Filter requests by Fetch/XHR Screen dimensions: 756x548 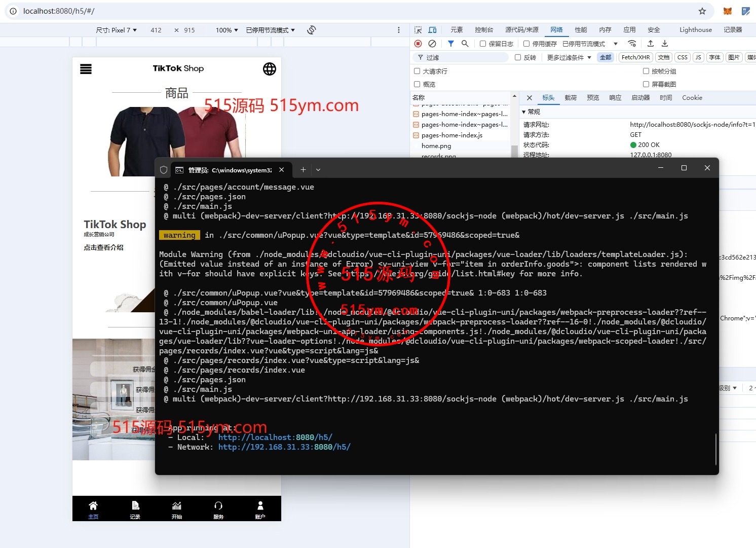tap(635, 57)
